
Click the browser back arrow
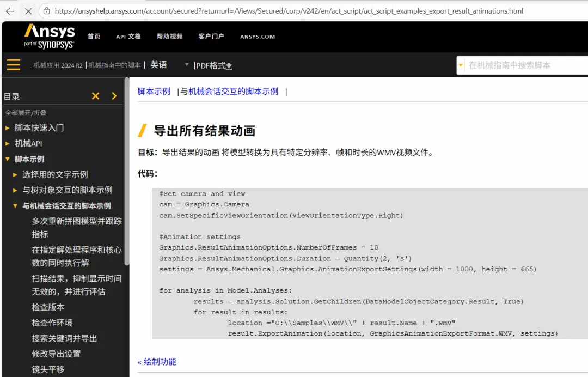click(10, 11)
